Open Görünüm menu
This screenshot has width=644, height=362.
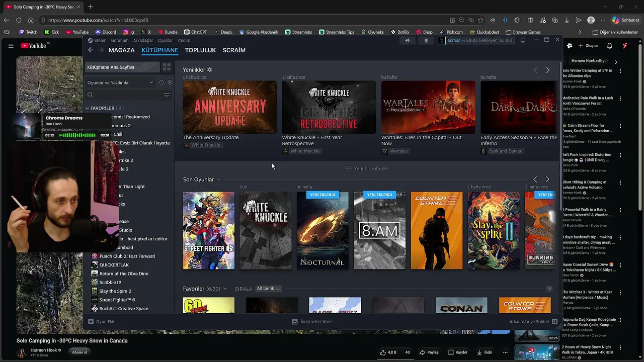click(120, 41)
